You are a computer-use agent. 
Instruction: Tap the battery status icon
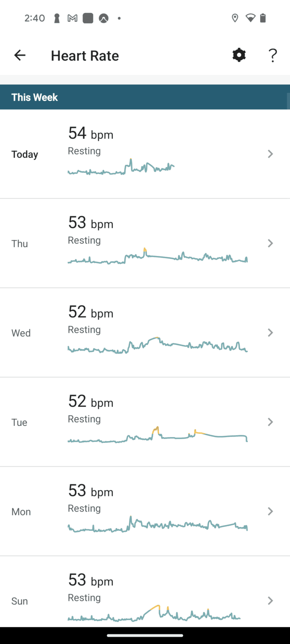point(263,18)
